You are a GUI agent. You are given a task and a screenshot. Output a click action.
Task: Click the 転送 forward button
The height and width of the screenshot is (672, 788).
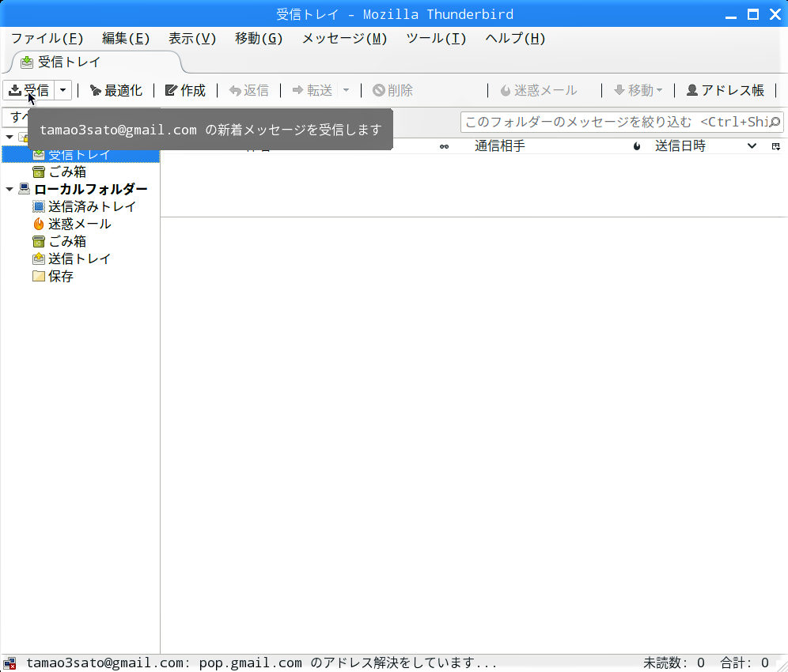tap(312, 90)
